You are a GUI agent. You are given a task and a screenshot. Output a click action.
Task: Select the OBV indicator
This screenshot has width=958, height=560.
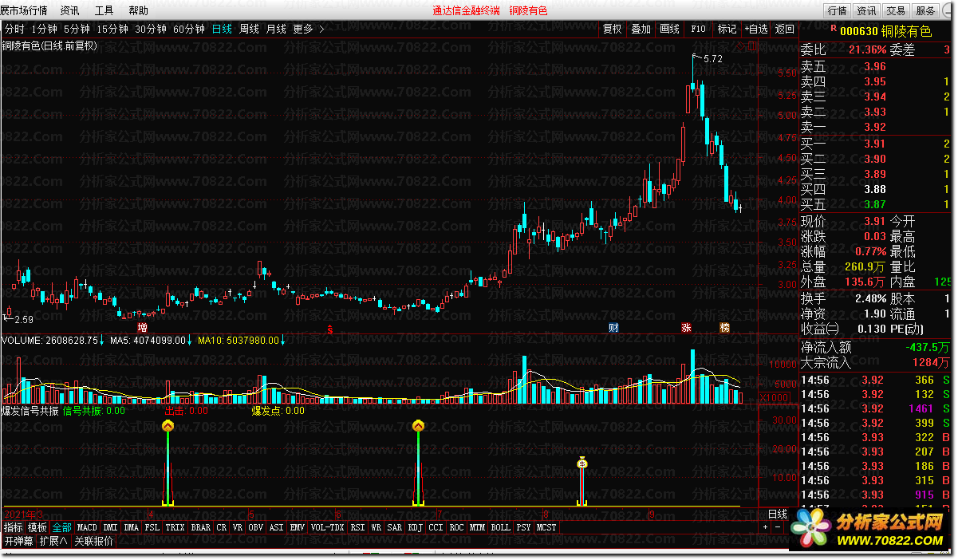point(255,527)
